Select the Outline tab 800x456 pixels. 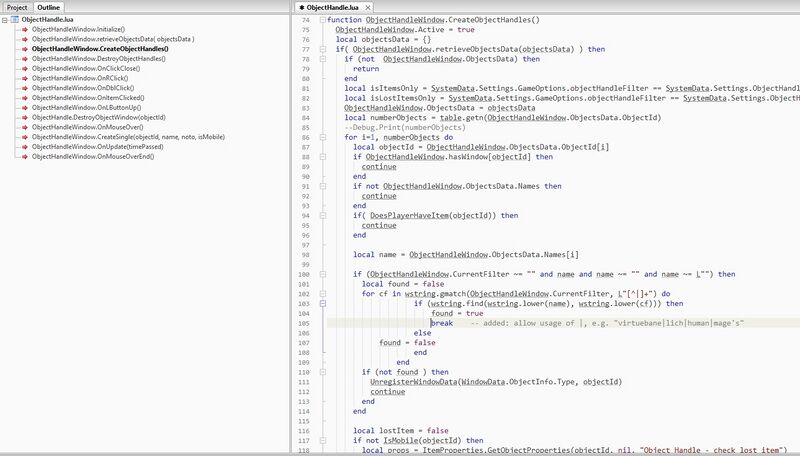[48, 8]
